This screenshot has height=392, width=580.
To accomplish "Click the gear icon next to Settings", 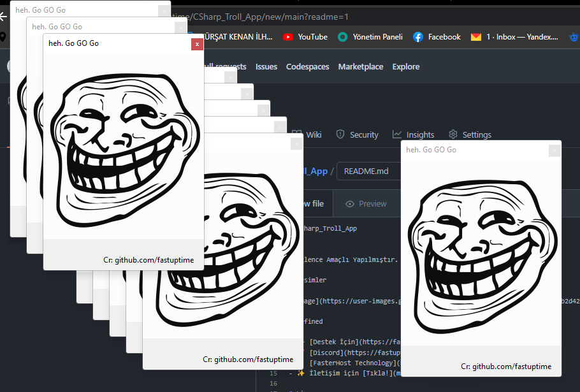I will (453, 134).
